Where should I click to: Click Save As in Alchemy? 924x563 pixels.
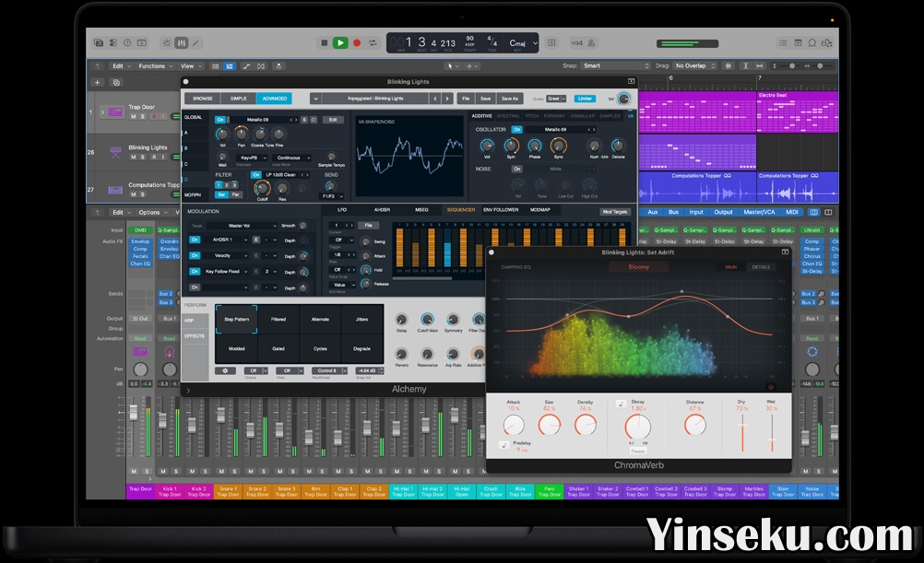pos(509,99)
